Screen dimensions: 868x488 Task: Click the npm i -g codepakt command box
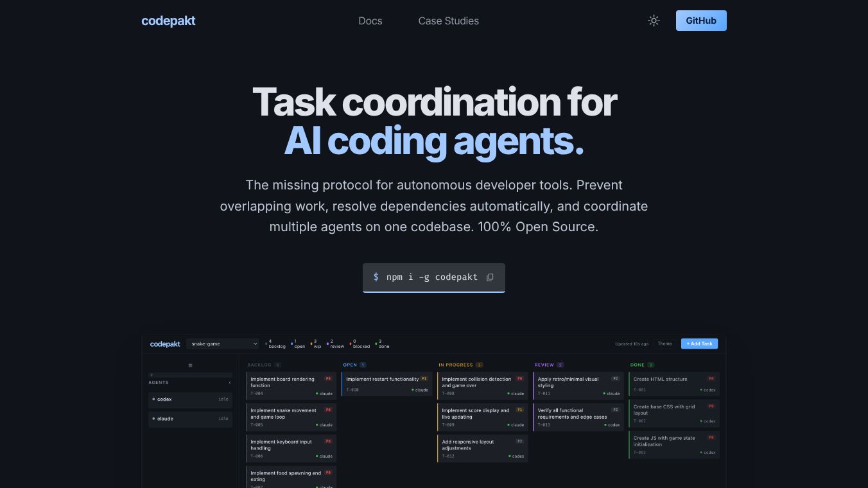pos(434,277)
